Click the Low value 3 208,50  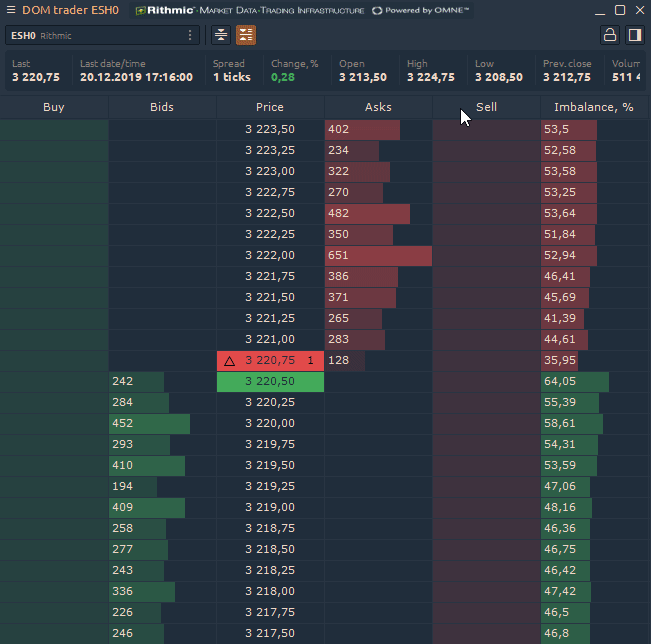point(499,77)
